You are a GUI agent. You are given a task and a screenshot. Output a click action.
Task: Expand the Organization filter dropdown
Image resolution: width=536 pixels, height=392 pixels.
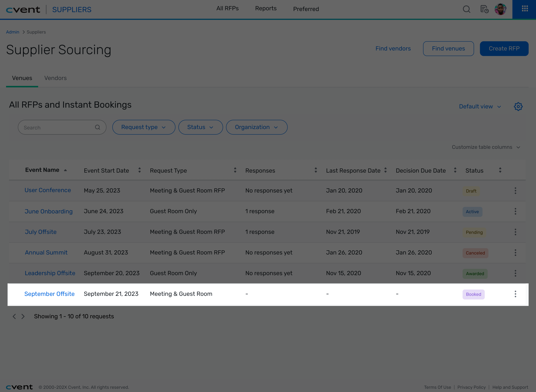pyautogui.click(x=257, y=127)
